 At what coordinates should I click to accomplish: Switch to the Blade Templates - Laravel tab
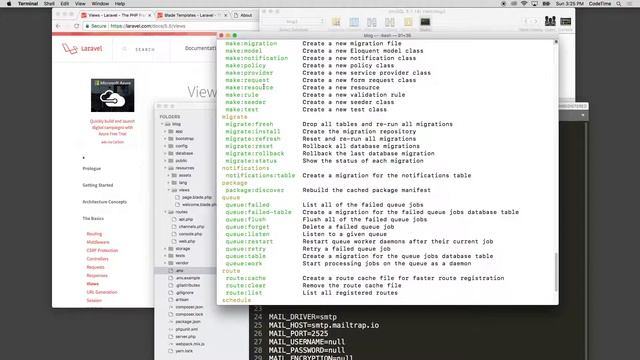[192, 15]
